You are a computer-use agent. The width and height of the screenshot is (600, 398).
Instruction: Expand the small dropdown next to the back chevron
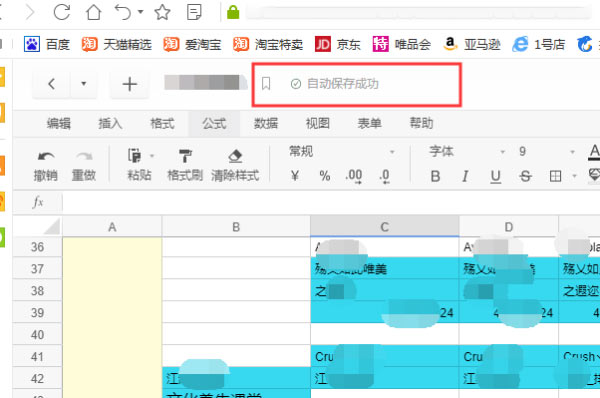click(x=83, y=84)
